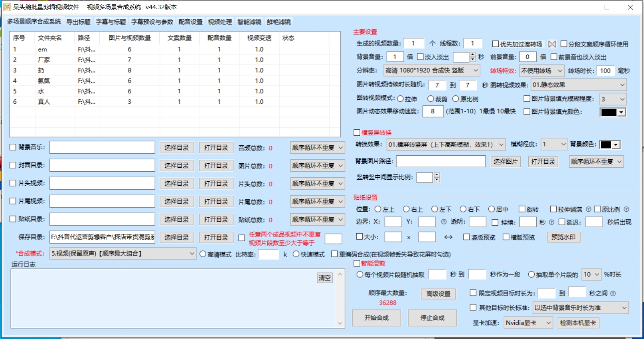Image resolution: width=644 pixels, height=339 pixels.
Task: Click the 生成的视频数量 input field
Action: pos(413,44)
